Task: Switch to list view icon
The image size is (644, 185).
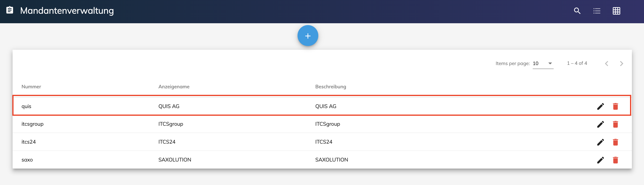Action: pos(597,11)
